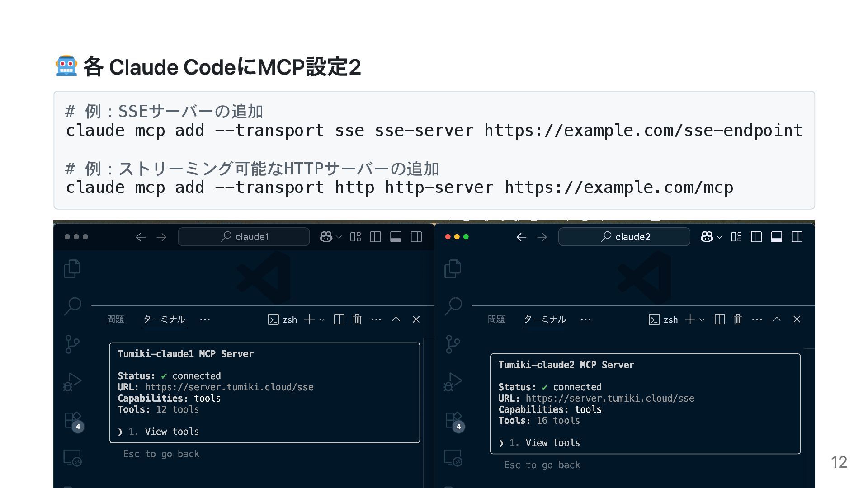The image size is (868, 488).
Task: Open terminal more actions menu in claude2
Action: tap(757, 319)
